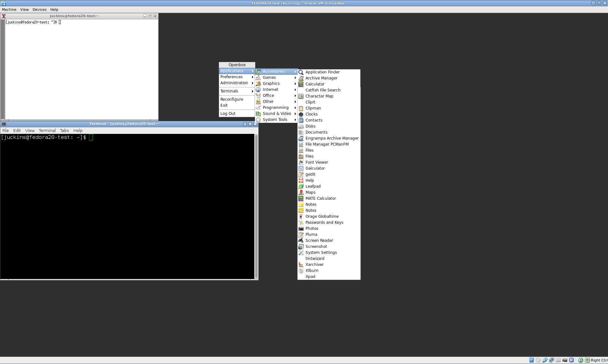Open the Calculator app icon entry
The image size is (608, 364).
(x=315, y=84)
